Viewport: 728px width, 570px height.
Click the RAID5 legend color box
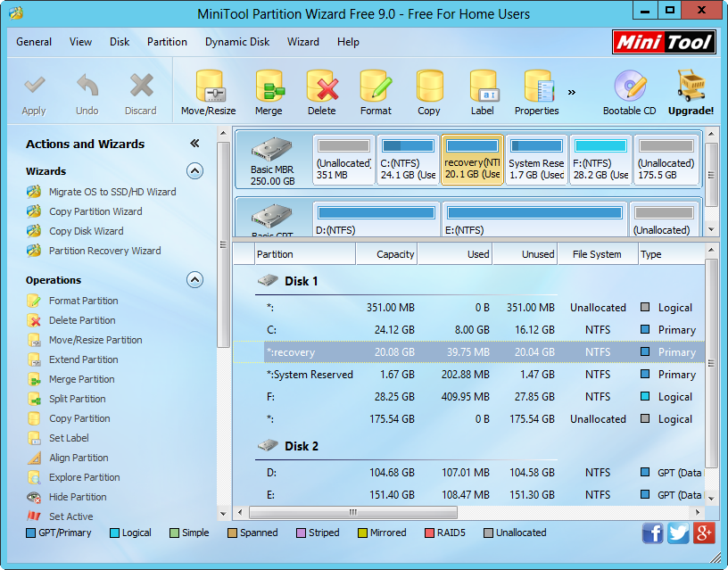tap(429, 533)
